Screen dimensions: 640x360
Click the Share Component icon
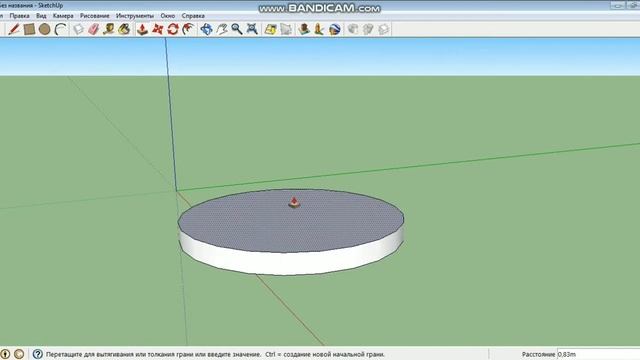pos(383,29)
